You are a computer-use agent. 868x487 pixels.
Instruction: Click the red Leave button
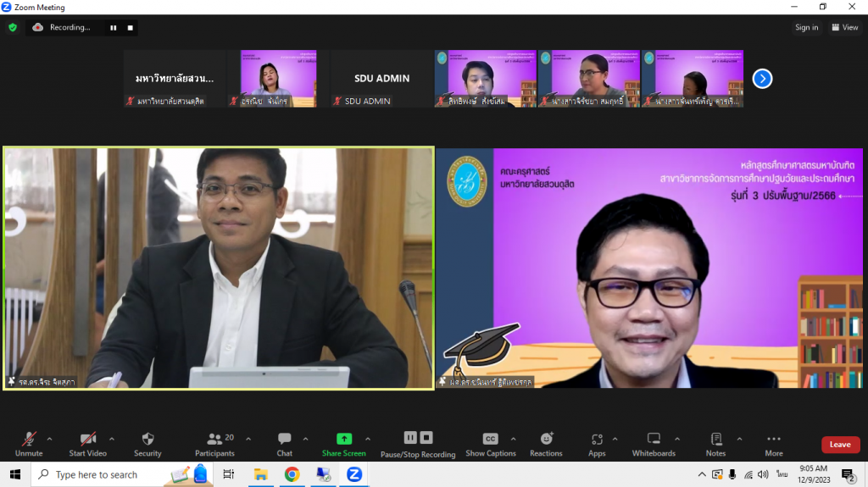[x=840, y=445]
